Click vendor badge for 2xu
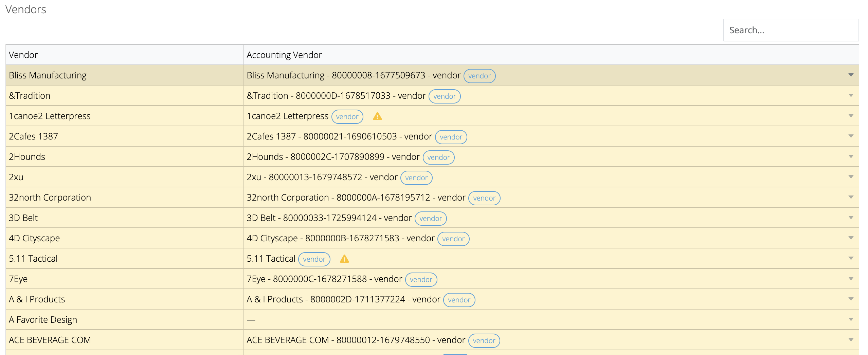Viewport: 868px width, 355px height. click(x=416, y=177)
